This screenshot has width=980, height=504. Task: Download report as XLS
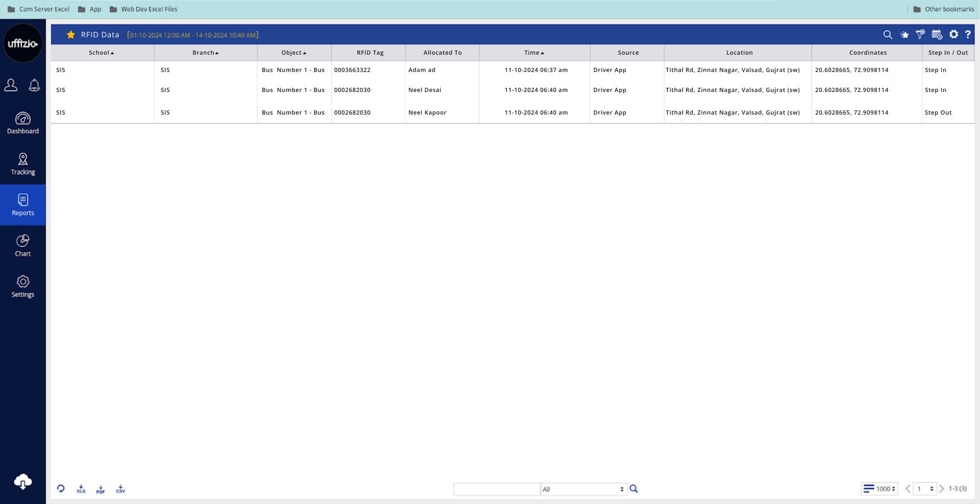pos(81,489)
